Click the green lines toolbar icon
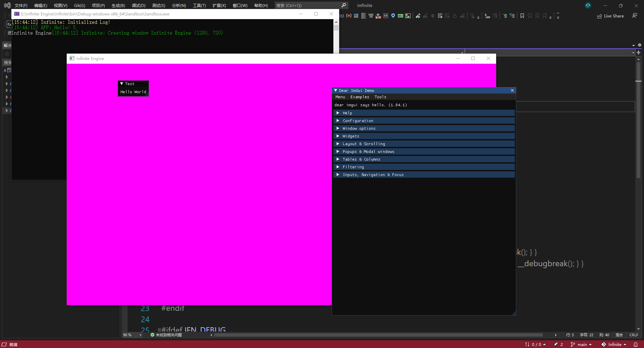Image resolution: width=644 pixels, height=348 pixels. coord(371,16)
